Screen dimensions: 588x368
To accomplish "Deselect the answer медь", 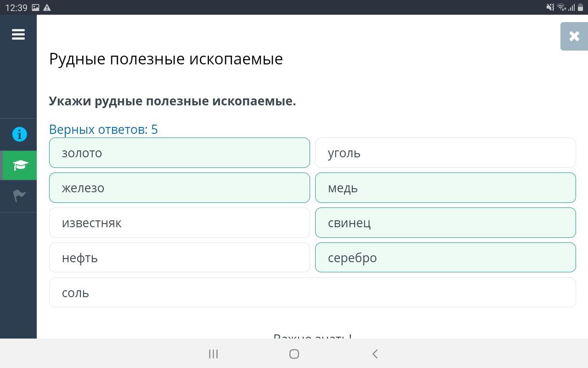I will [445, 188].
